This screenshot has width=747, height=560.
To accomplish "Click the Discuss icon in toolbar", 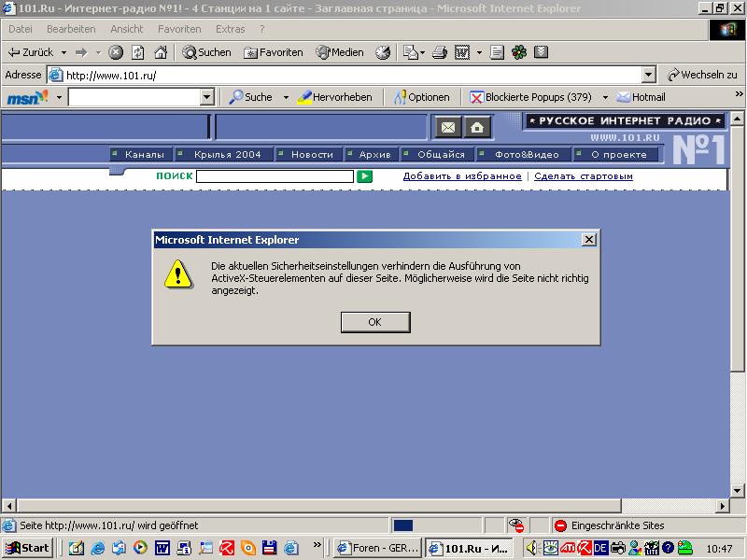I will pyautogui.click(x=497, y=52).
